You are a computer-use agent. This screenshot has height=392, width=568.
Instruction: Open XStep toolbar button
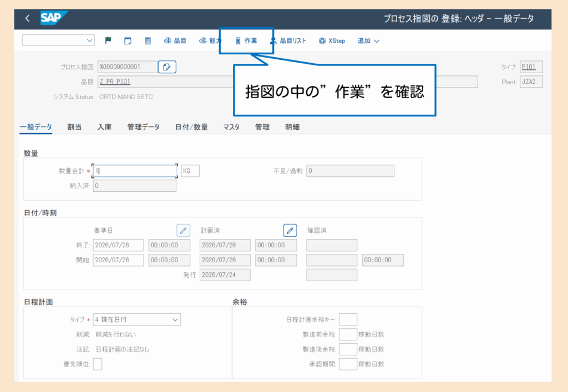[332, 41]
